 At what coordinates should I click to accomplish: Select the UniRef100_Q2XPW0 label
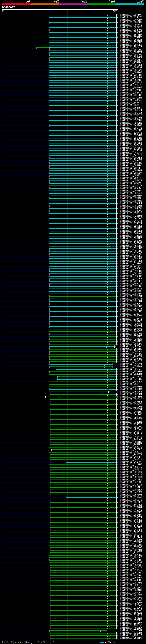pyautogui.click(x=131, y=359)
